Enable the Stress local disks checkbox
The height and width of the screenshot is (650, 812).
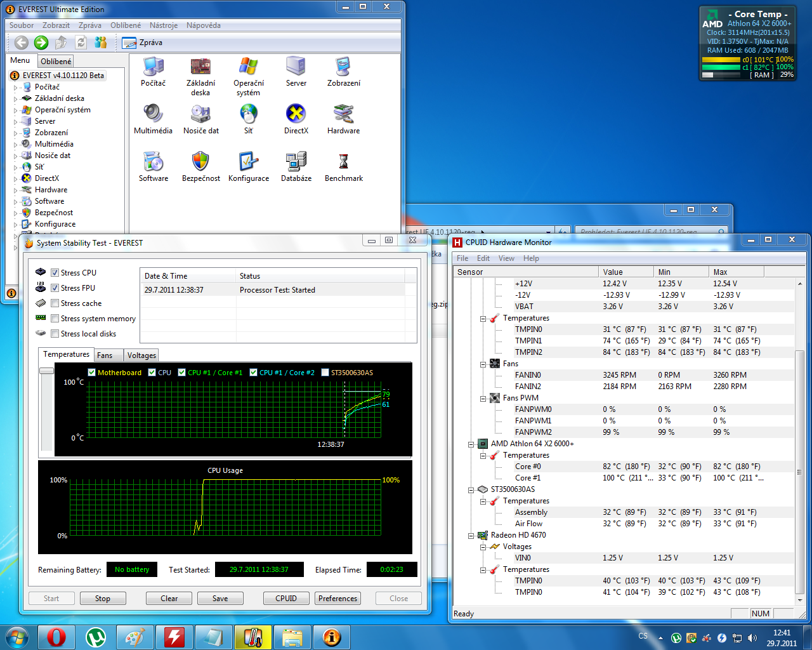pos(55,334)
